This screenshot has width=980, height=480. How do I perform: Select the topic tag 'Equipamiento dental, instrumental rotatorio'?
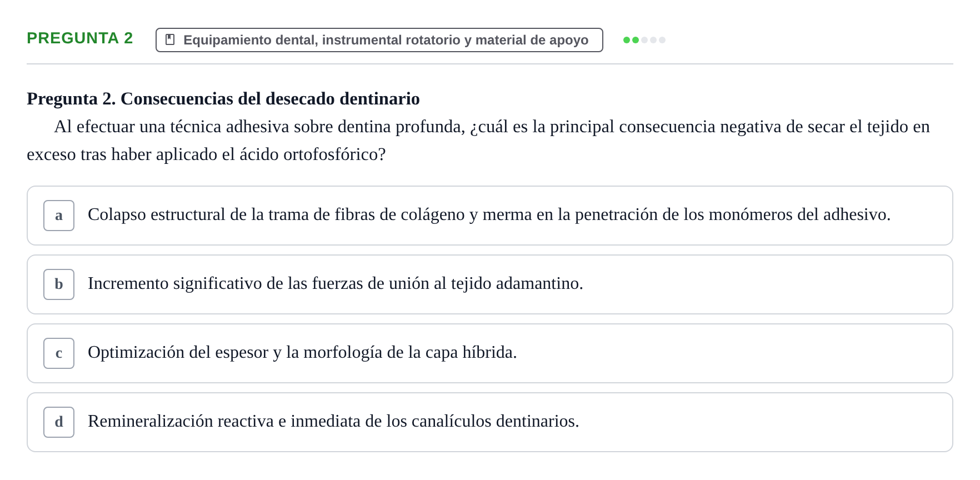point(379,40)
